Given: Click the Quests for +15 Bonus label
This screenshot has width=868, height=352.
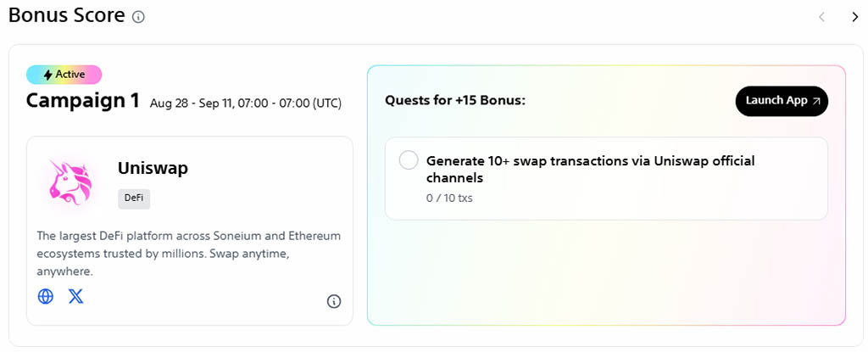Looking at the screenshot, I should pos(455,101).
